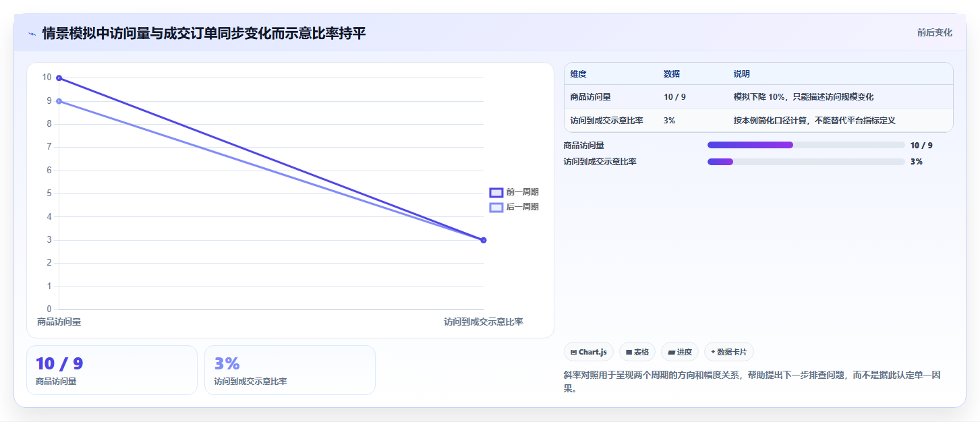Click the 访问到成交示意比率 progress bar
980x422 pixels.
(806, 161)
